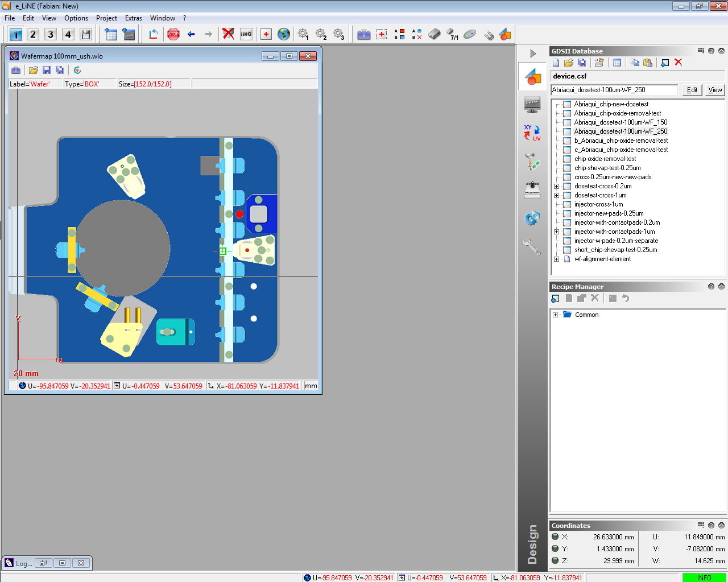Image resolution: width=728 pixels, height=582 pixels.
Task: Click the Edit button in GDSII Database
Action: (692, 90)
